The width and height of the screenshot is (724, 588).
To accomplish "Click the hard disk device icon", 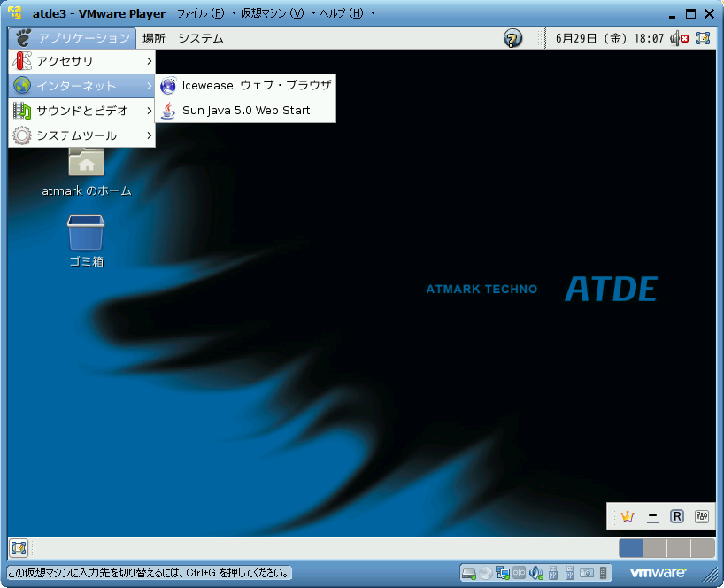I will pyautogui.click(x=469, y=573).
